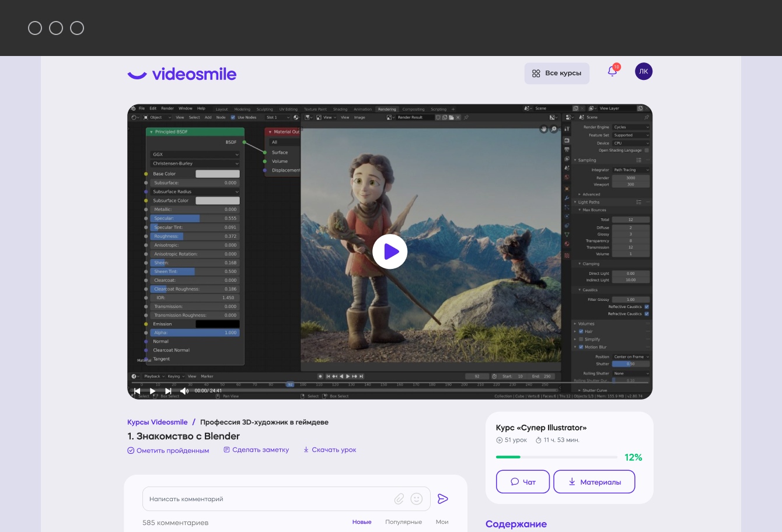Viewport: 782px width, 532px height.
Task: Open the Modifier properties wrench icon
Action: 567,198
